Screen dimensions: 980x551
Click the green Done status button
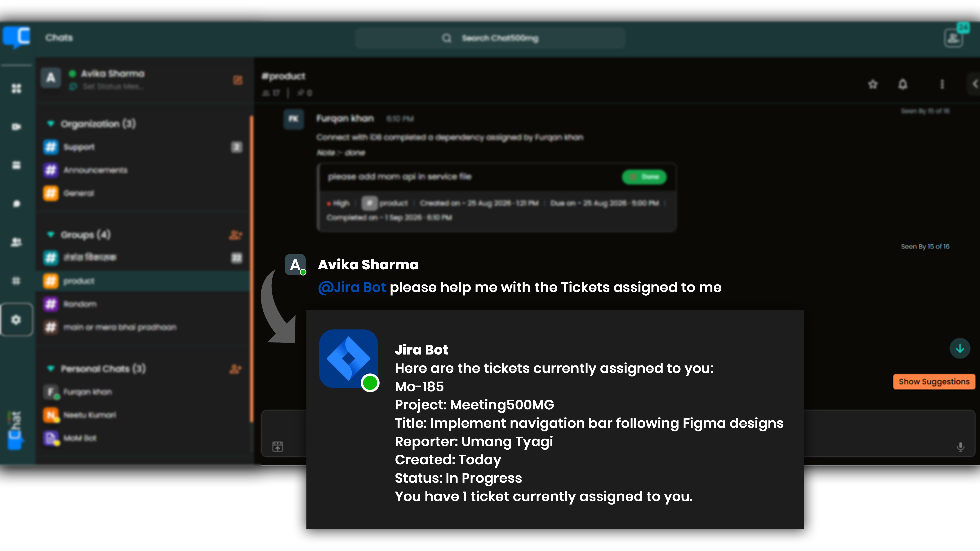644,177
